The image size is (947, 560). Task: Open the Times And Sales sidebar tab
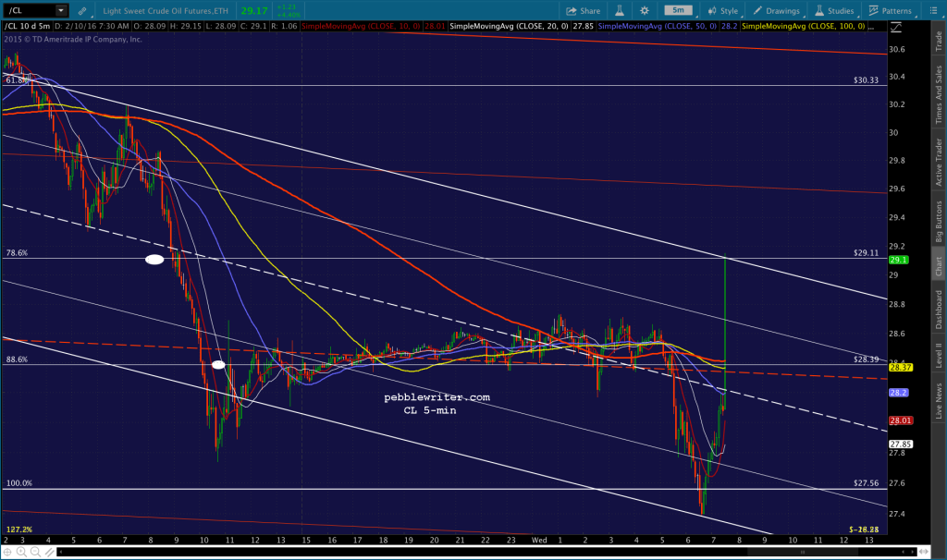tap(939, 95)
